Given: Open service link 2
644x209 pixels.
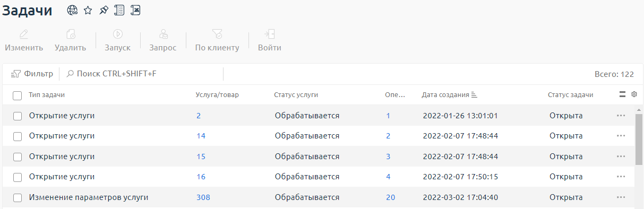Looking at the screenshot, I should 198,115.
